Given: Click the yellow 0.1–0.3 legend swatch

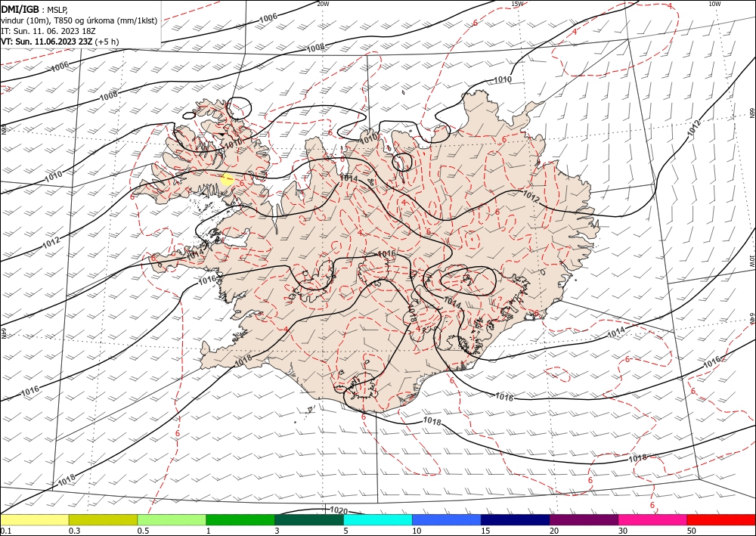Looking at the screenshot, I should [x=34, y=519].
